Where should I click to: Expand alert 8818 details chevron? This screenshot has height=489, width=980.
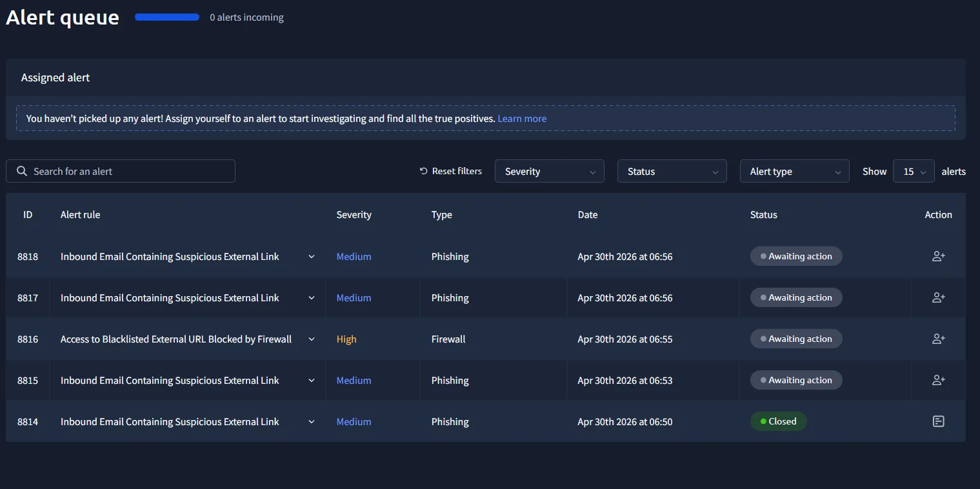point(312,257)
